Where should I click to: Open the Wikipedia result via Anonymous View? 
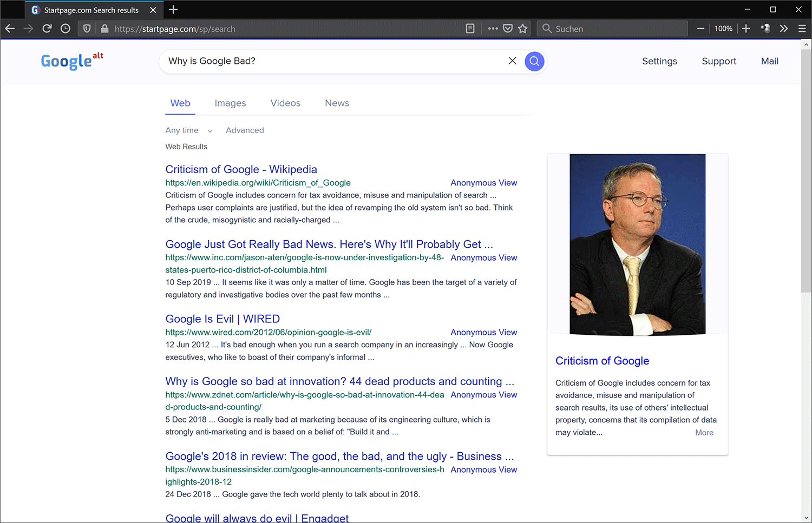[483, 183]
